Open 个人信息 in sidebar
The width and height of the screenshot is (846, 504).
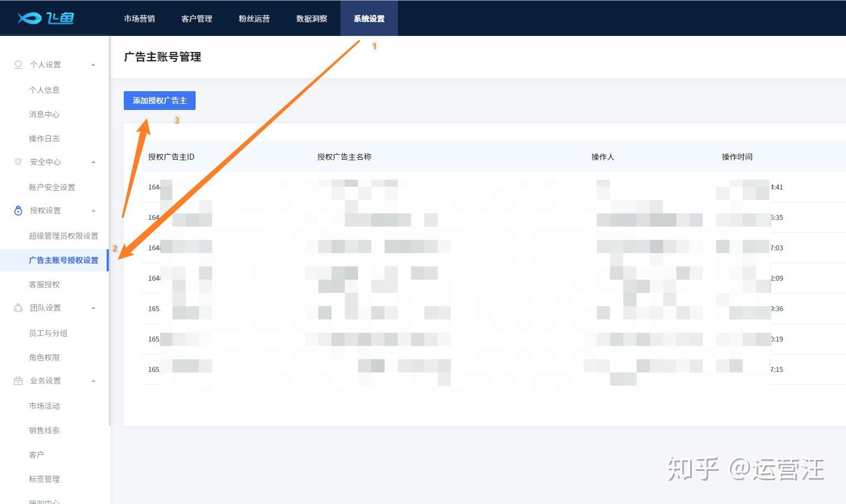(x=44, y=90)
